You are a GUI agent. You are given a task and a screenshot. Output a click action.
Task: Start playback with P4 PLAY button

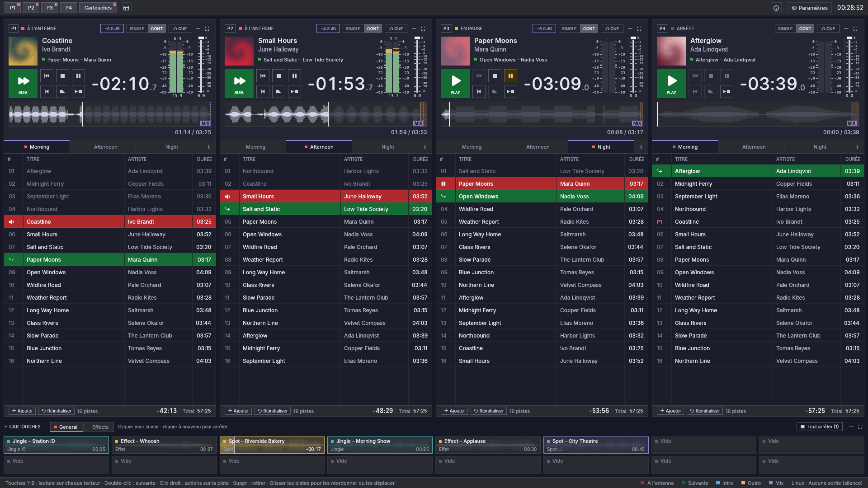pos(671,84)
